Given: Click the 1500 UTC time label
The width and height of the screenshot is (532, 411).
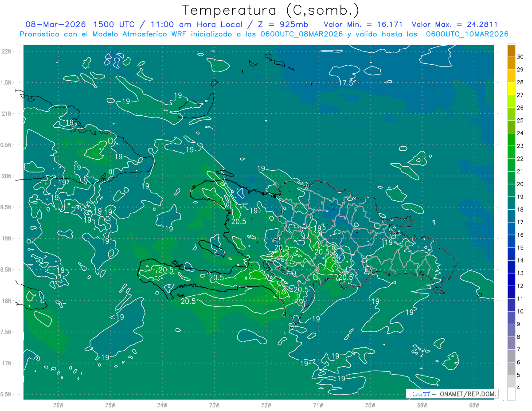Looking at the screenshot, I should click(113, 24).
